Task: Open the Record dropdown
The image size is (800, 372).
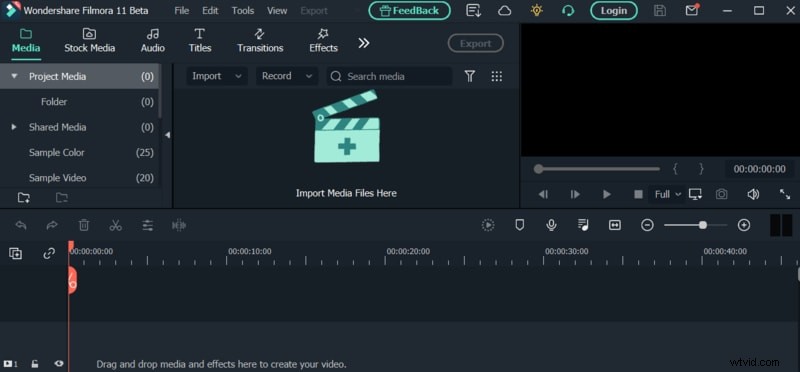Action: coord(287,76)
